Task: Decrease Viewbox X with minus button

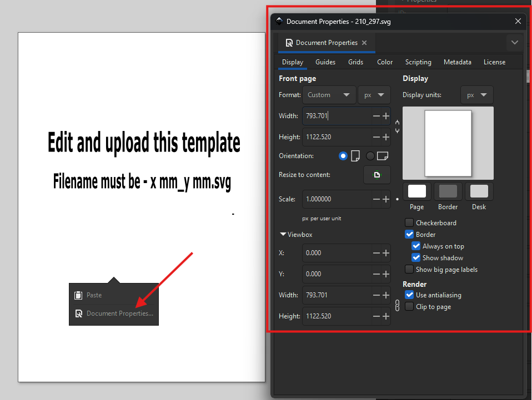Action: [x=377, y=253]
